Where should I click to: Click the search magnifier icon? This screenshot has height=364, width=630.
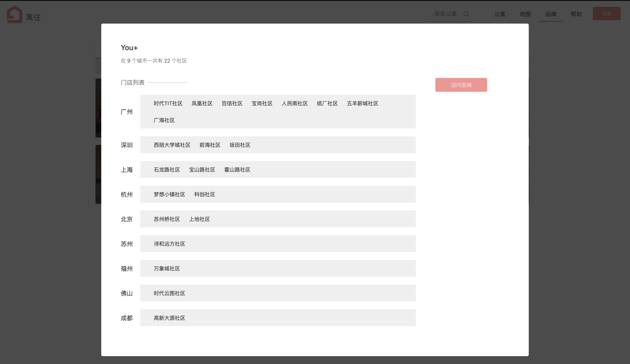466,14
